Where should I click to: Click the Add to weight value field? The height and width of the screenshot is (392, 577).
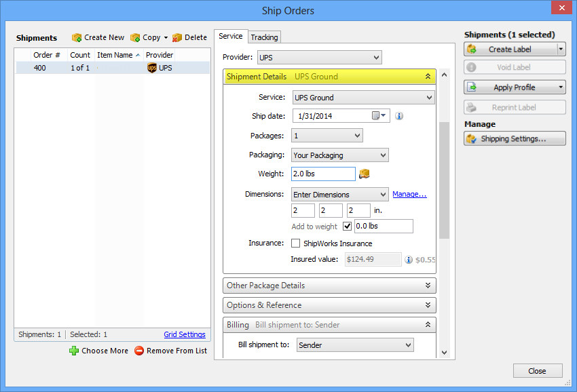click(384, 226)
